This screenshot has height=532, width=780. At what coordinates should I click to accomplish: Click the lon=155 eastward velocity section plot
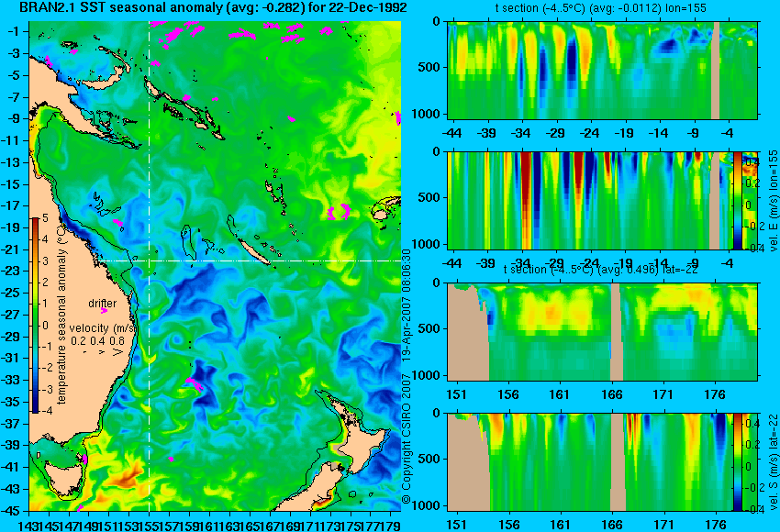(x=590, y=201)
